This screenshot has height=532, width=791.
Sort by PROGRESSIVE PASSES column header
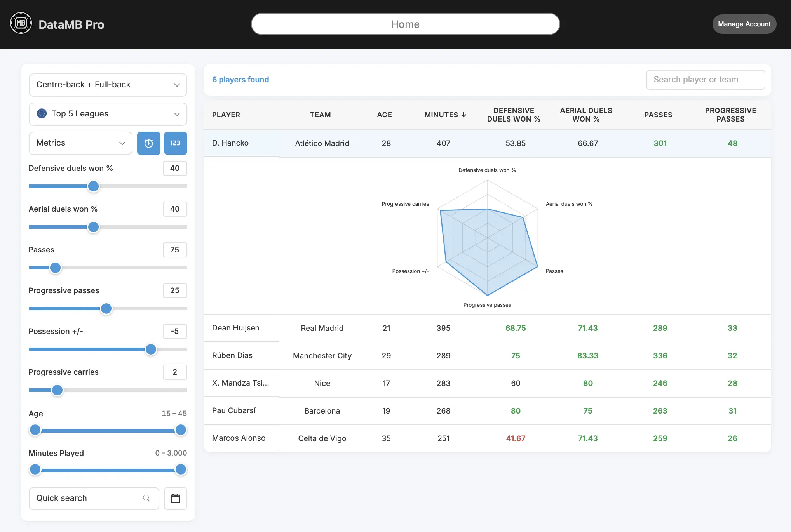[x=730, y=115]
